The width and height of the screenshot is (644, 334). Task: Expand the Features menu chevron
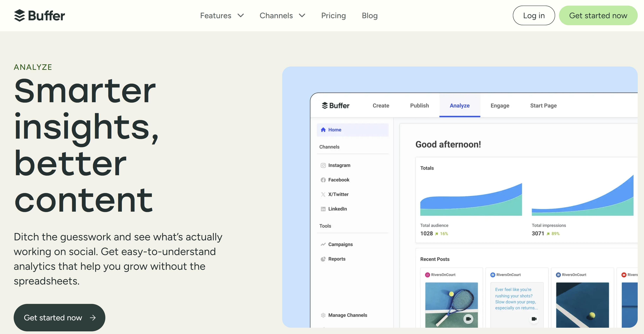240,15
